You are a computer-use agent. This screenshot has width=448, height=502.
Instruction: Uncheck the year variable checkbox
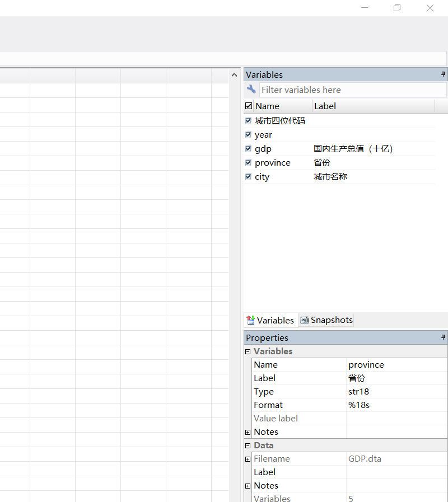248,135
